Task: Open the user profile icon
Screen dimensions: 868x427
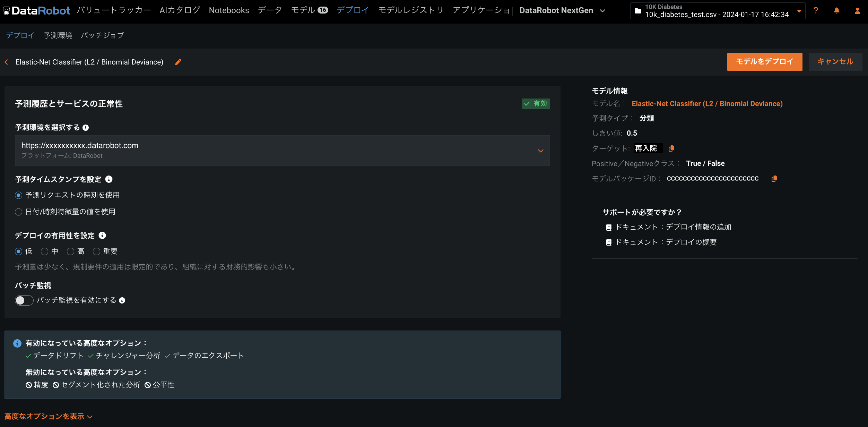Action: click(857, 10)
